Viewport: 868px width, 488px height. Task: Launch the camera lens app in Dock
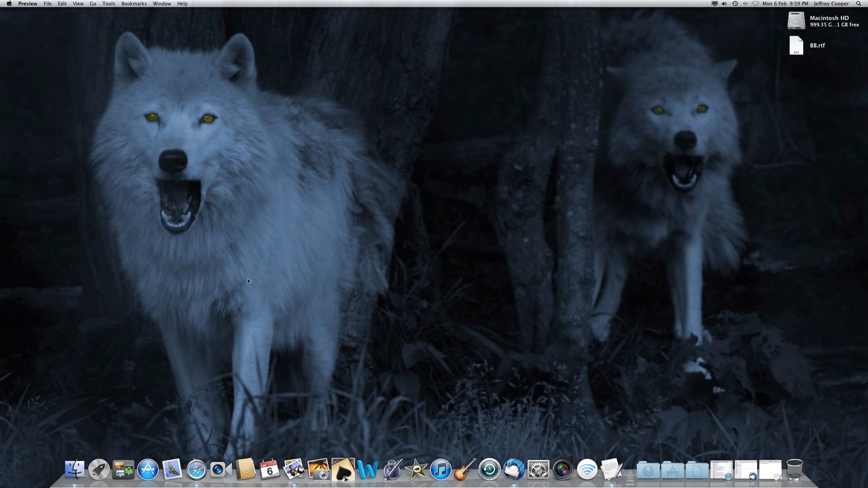coord(563,469)
